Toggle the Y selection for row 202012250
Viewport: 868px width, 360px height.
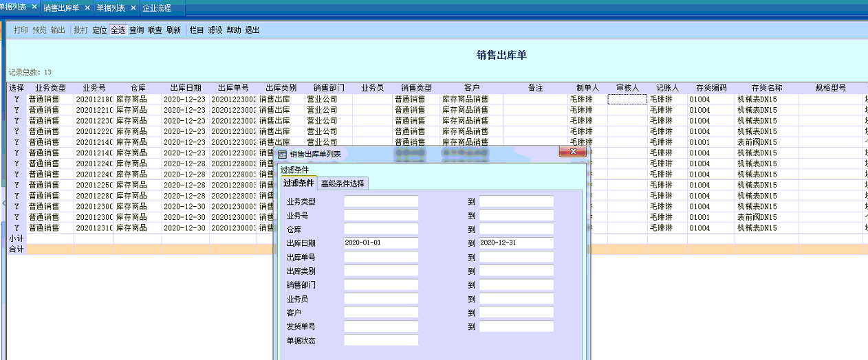[17, 185]
